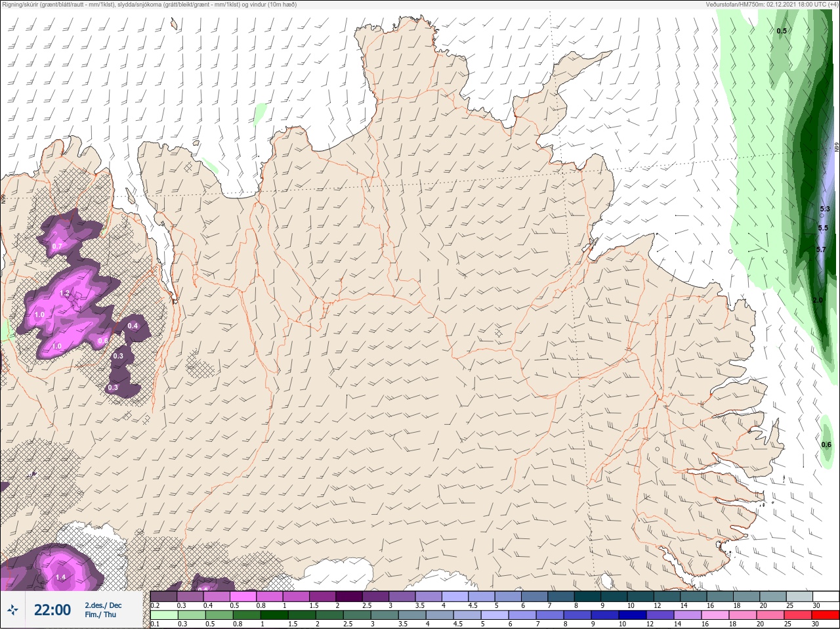Click the 1.4 precipitation value on the map

pos(61,578)
